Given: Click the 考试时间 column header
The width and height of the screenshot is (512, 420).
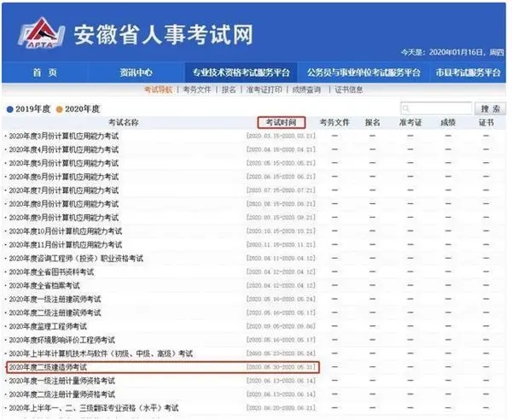Looking at the screenshot, I should click(x=281, y=122).
